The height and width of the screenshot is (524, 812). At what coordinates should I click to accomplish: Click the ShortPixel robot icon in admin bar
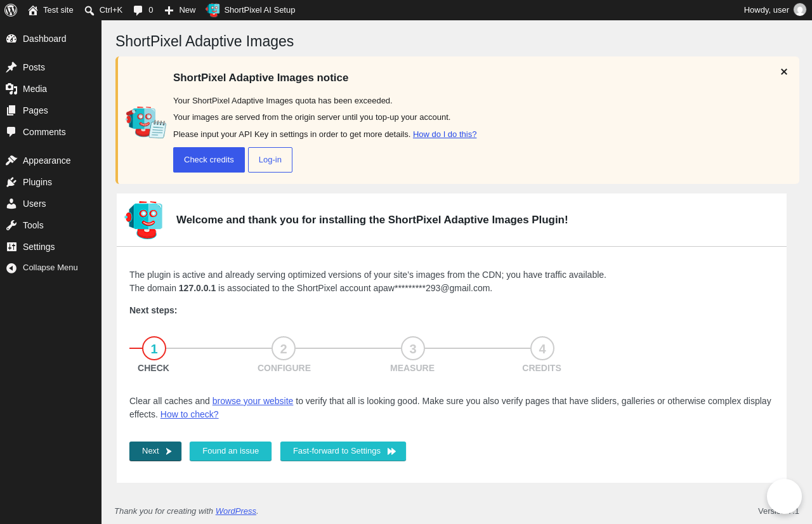213,10
